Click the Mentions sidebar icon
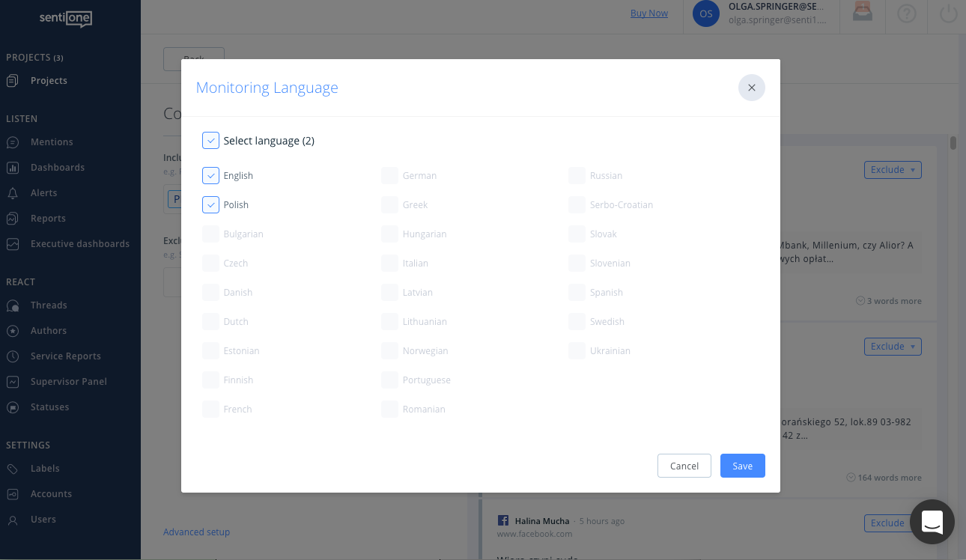The width and height of the screenshot is (966, 560). click(13, 142)
